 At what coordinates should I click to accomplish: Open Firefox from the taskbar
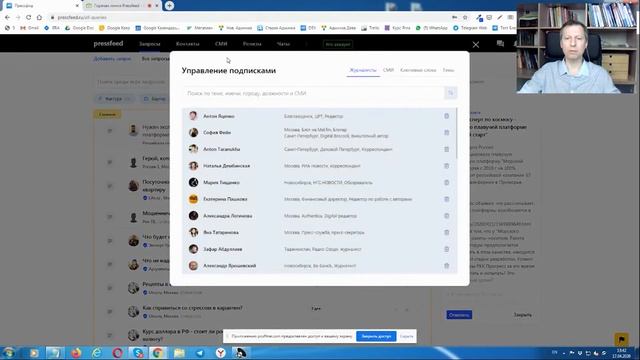[x=76, y=353]
